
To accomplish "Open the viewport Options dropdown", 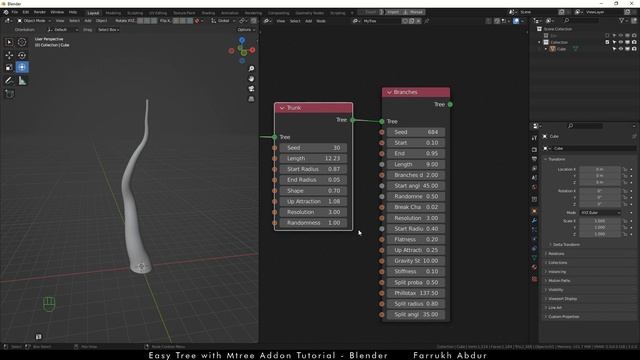I will [246, 30].
